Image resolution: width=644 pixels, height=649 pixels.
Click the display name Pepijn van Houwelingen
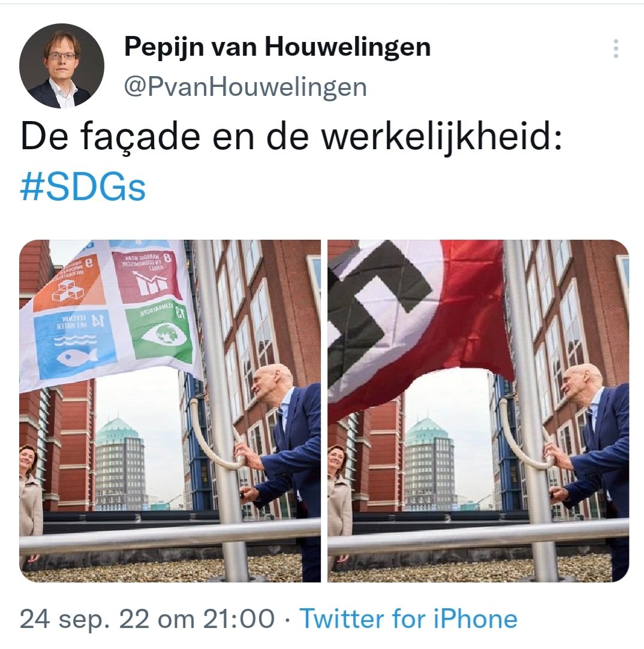(x=278, y=46)
